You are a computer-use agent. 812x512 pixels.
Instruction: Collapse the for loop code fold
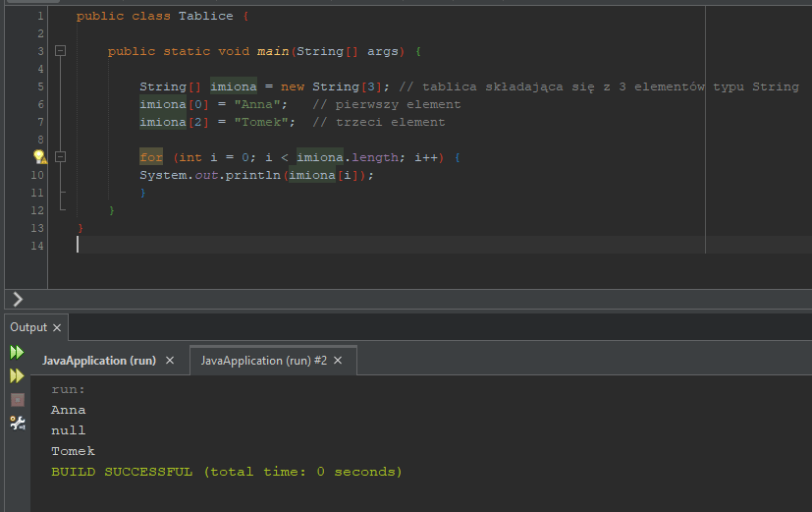click(61, 157)
